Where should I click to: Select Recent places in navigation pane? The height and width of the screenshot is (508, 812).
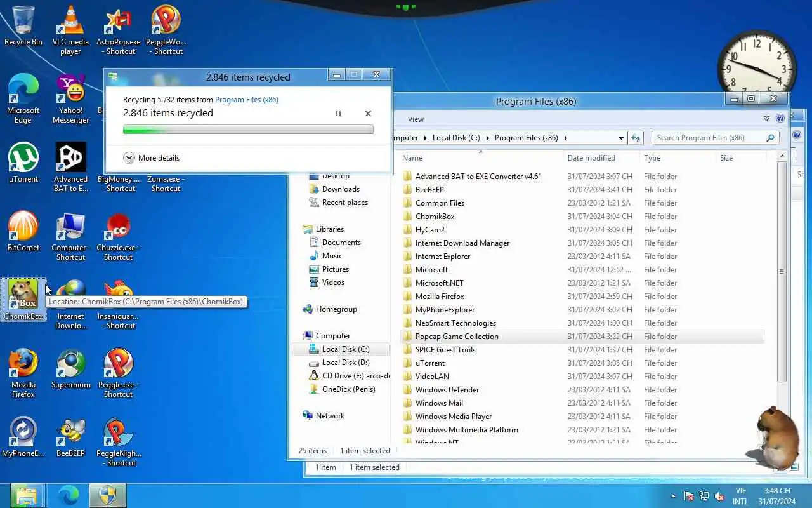coord(344,203)
